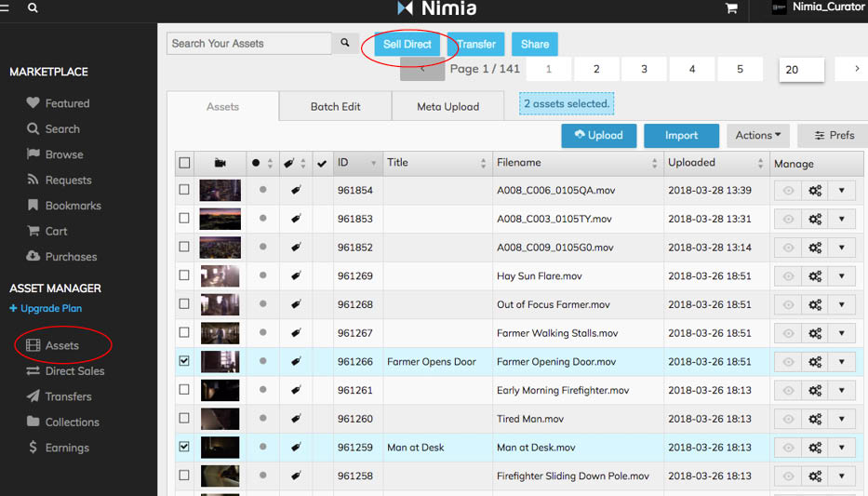868x496 pixels.
Task: Open Assets in Asset Manager
Action: point(53,345)
